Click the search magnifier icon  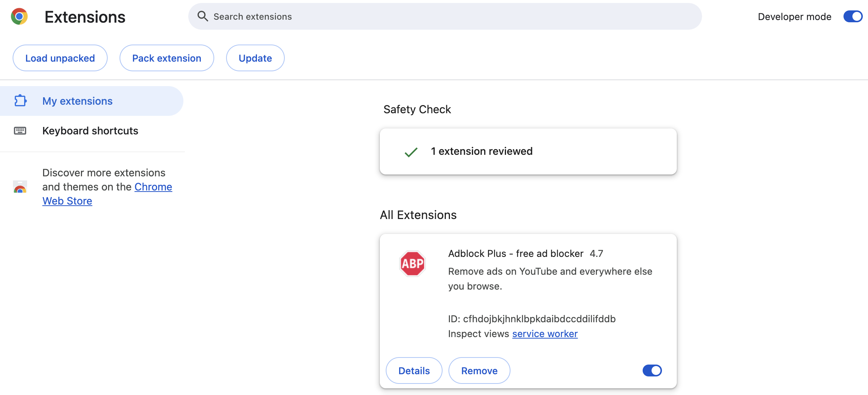[202, 16]
